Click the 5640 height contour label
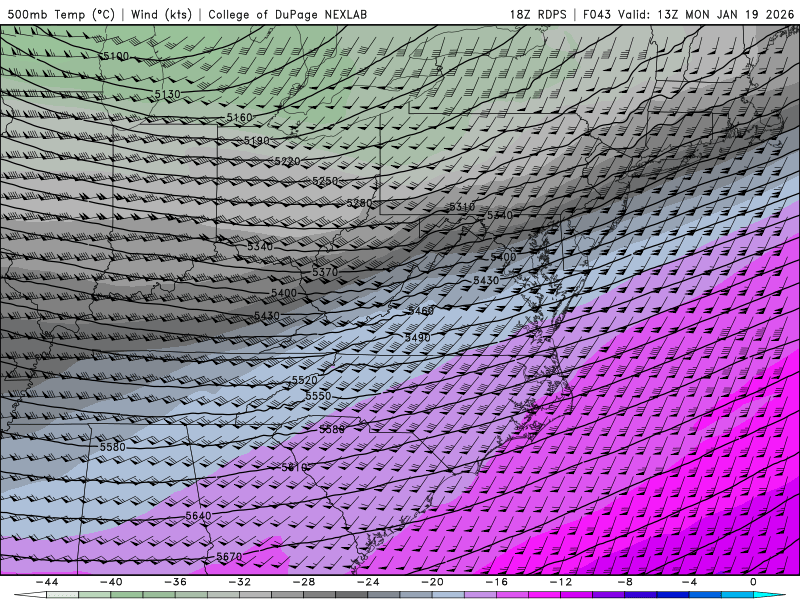This screenshot has width=800, height=600. point(198,516)
